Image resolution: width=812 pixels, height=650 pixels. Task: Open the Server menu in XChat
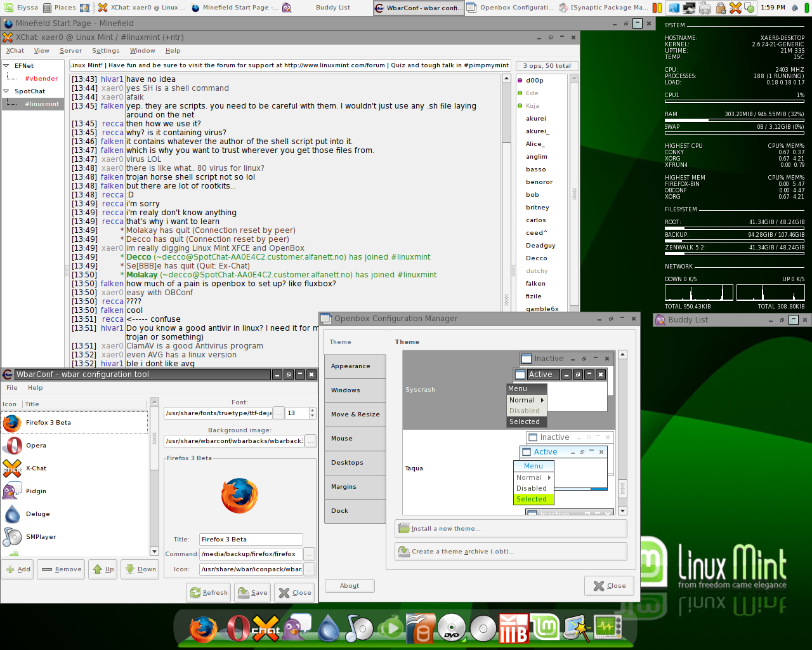[70, 51]
